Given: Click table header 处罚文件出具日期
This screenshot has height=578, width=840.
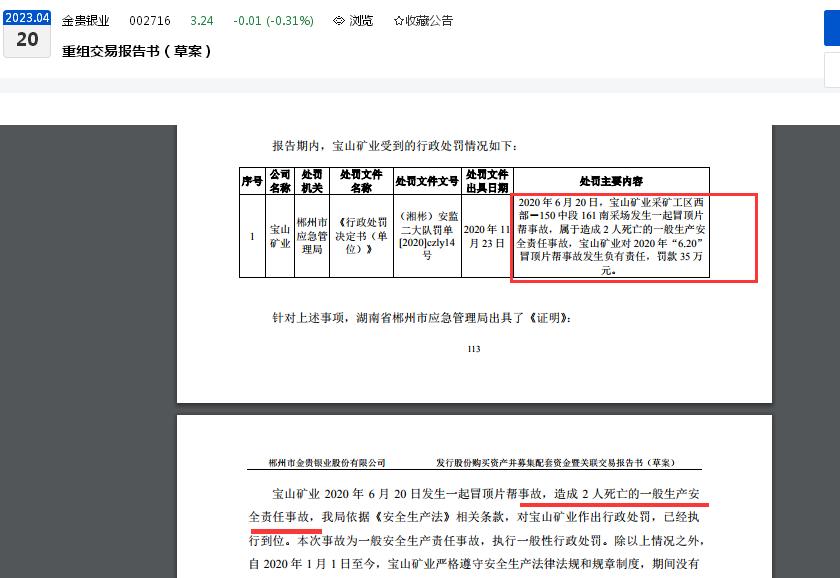Looking at the screenshot, I should pos(487,181).
